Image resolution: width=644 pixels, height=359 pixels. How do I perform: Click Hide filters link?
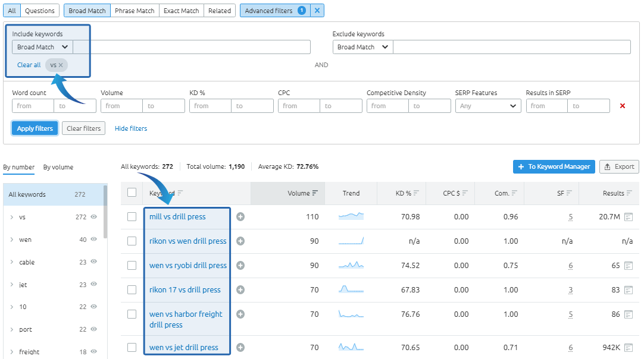point(131,128)
